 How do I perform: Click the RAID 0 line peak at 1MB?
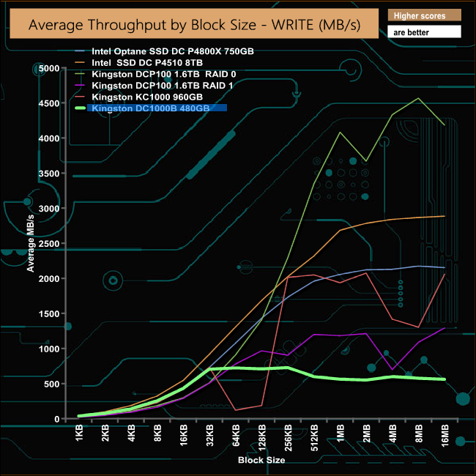340,133
